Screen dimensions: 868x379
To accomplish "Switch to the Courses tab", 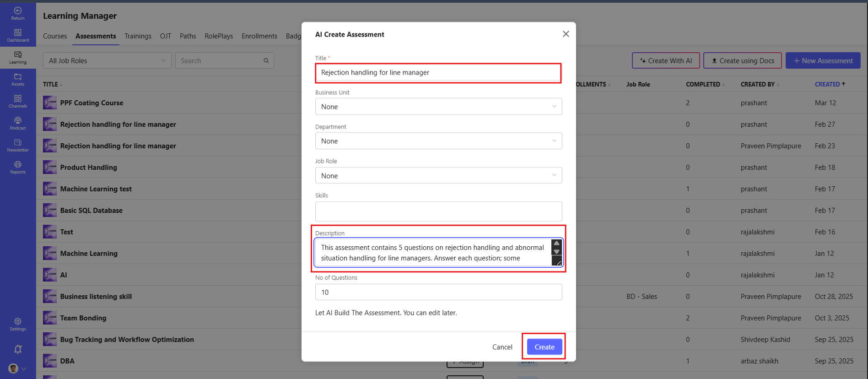I will [x=55, y=36].
